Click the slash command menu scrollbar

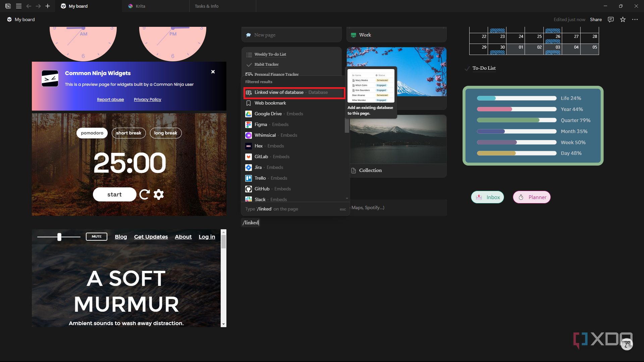click(347, 126)
